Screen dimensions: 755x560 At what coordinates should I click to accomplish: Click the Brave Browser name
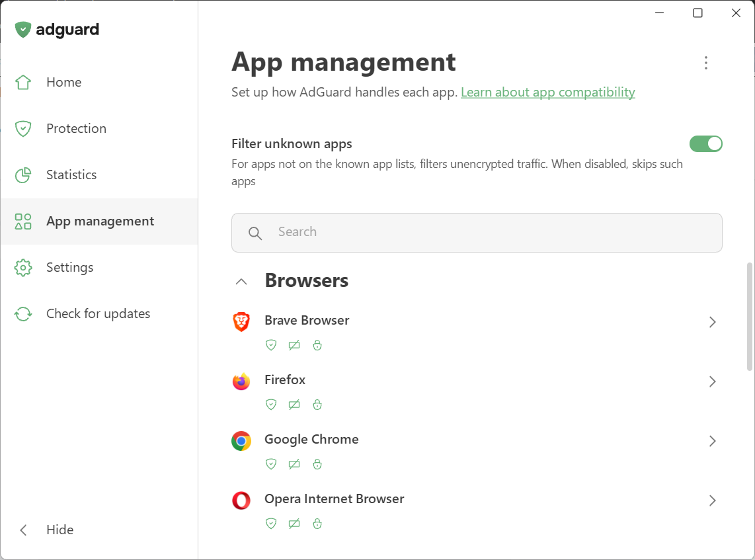tap(307, 320)
